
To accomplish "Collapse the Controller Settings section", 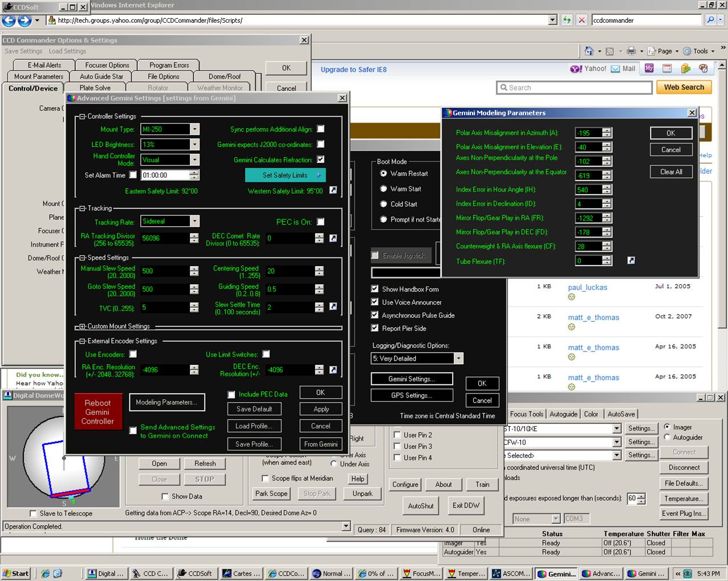I will pyautogui.click(x=82, y=116).
